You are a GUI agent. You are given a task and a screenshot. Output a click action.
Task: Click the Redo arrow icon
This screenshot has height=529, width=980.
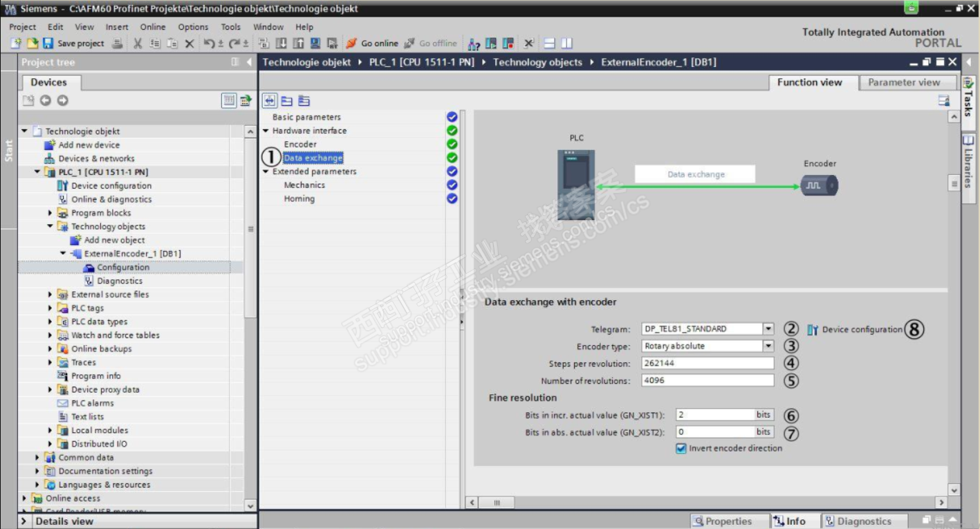pyautogui.click(x=234, y=44)
